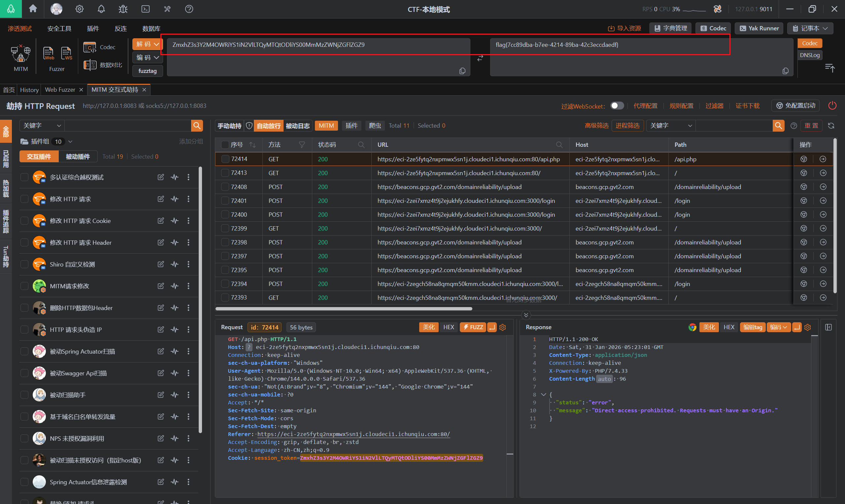Screen dimensions: 845x504
Task: Open the WS fuzzer icon
Action: click(x=66, y=54)
